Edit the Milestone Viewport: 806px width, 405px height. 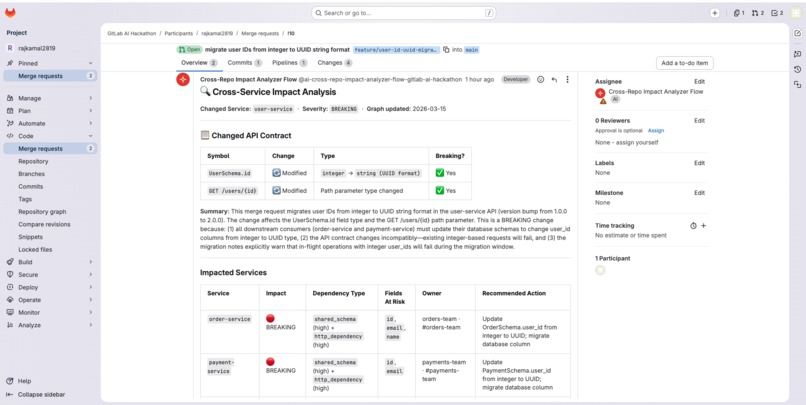tap(699, 193)
